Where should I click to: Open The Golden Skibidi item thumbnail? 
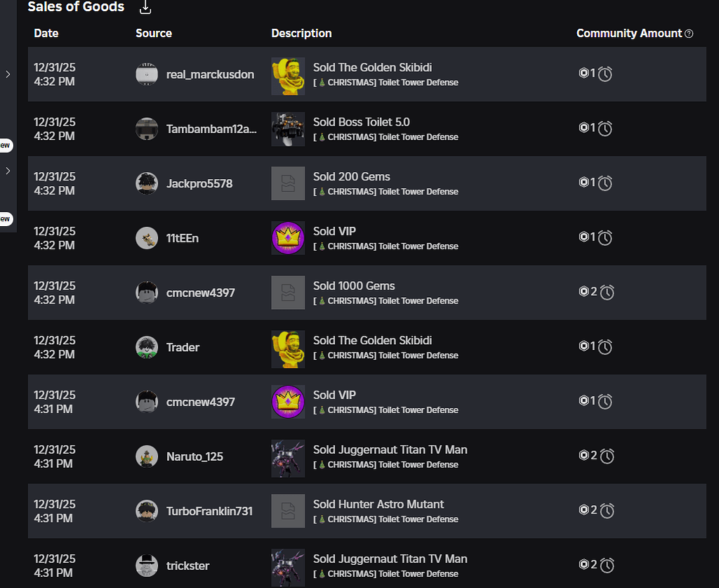288,73
